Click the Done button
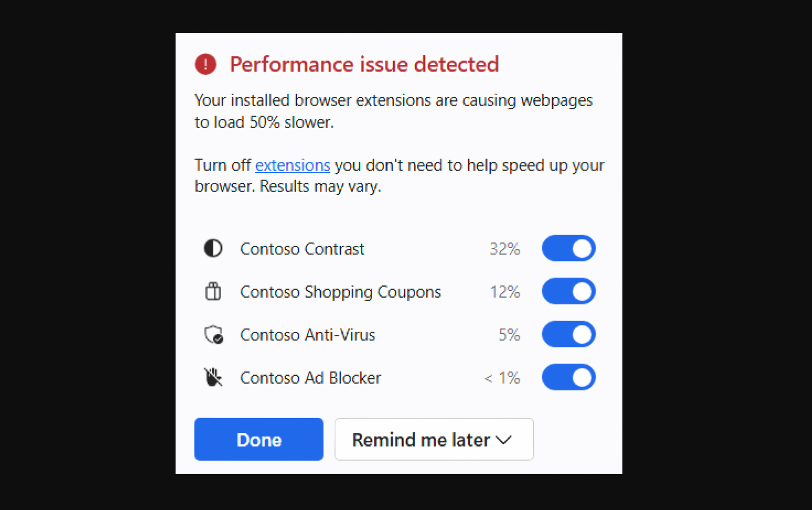The height and width of the screenshot is (510, 812). [x=259, y=439]
